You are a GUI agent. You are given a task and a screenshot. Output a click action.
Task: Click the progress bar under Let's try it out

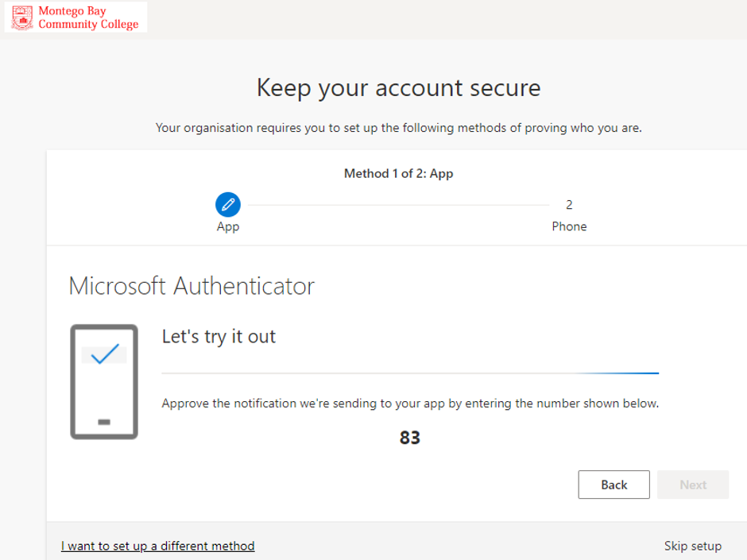coord(410,373)
